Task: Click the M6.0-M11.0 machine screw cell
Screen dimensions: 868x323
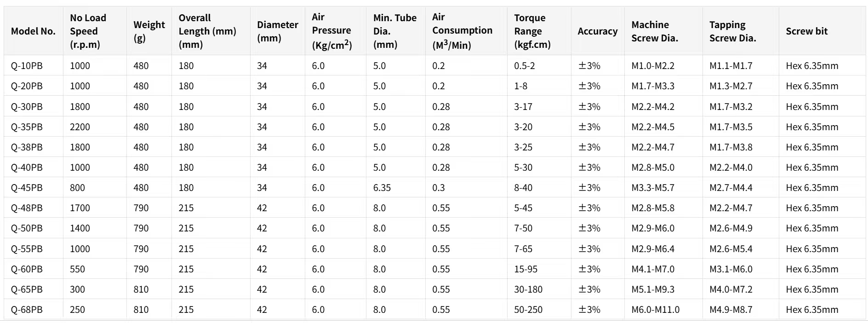Action: (655, 310)
